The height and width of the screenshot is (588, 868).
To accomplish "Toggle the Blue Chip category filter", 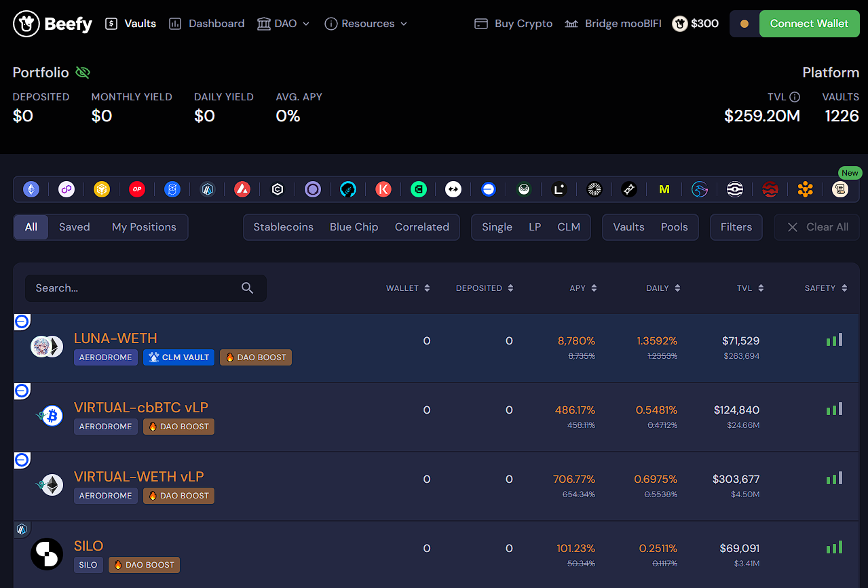I will click(354, 227).
